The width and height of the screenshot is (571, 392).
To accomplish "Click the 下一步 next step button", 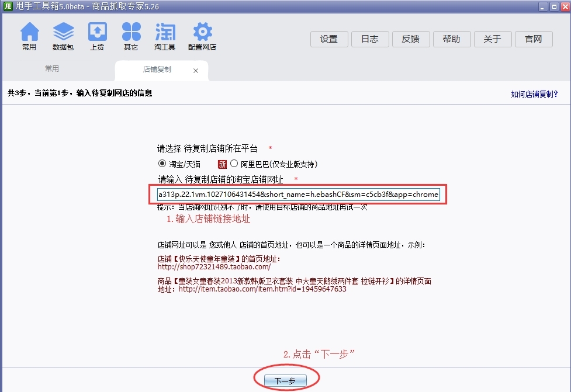I will click(285, 379).
